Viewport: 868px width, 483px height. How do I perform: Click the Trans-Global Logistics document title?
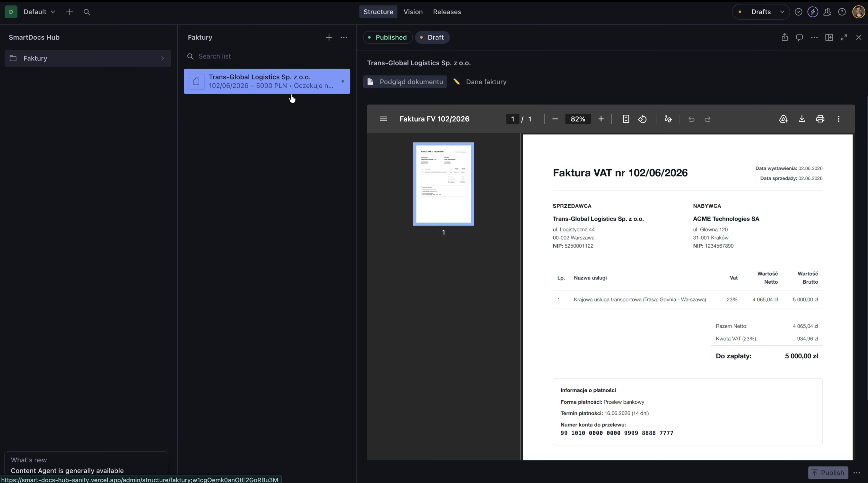pos(419,63)
